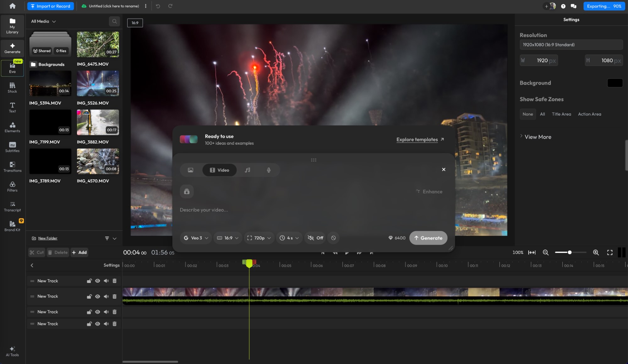Switch to the voice microphone tab
Viewport: 628px width, 364px height.
[269, 170]
